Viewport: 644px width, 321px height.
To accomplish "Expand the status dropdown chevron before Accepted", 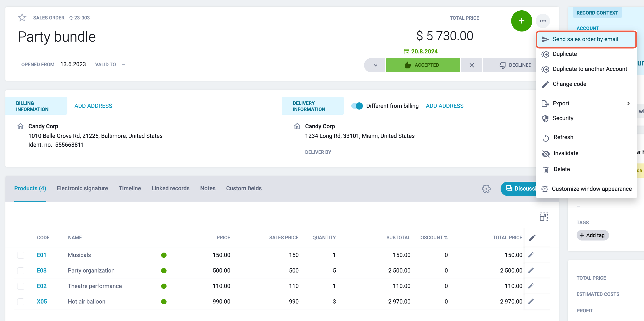I will coord(375,65).
